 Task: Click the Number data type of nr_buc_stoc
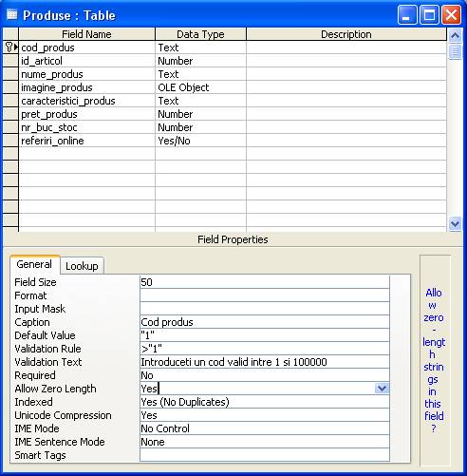click(200, 127)
